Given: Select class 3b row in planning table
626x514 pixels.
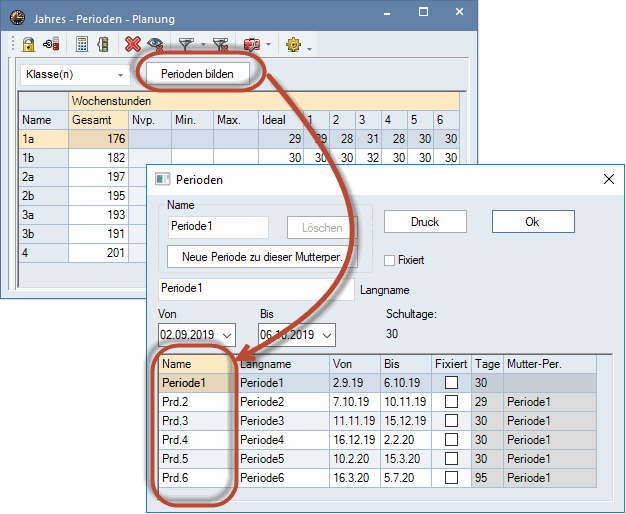Looking at the screenshot, I should coord(44,234).
